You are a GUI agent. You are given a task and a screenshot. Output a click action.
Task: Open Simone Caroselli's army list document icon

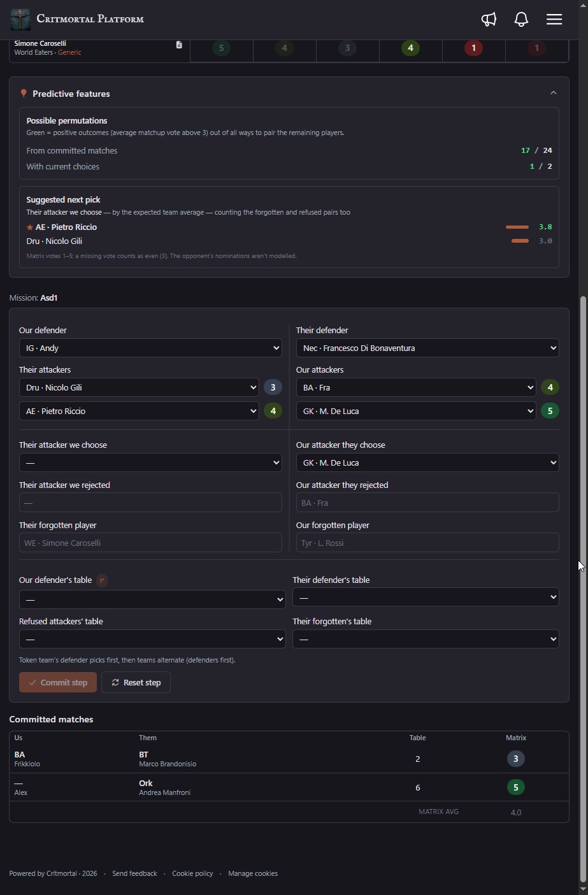point(179,45)
